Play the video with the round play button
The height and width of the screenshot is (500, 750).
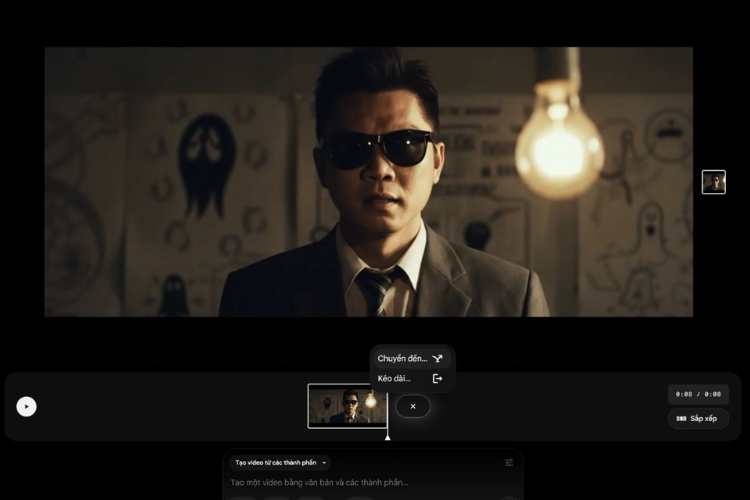pyautogui.click(x=26, y=407)
